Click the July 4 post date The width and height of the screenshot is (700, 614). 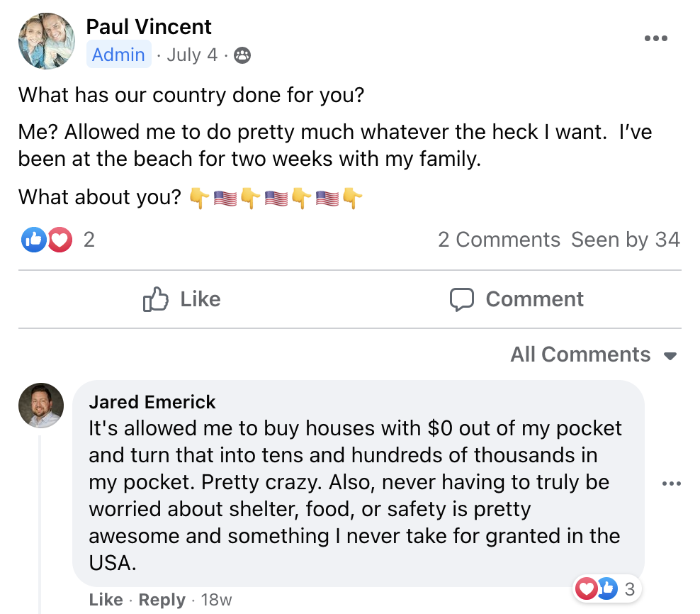pos(192,55)
